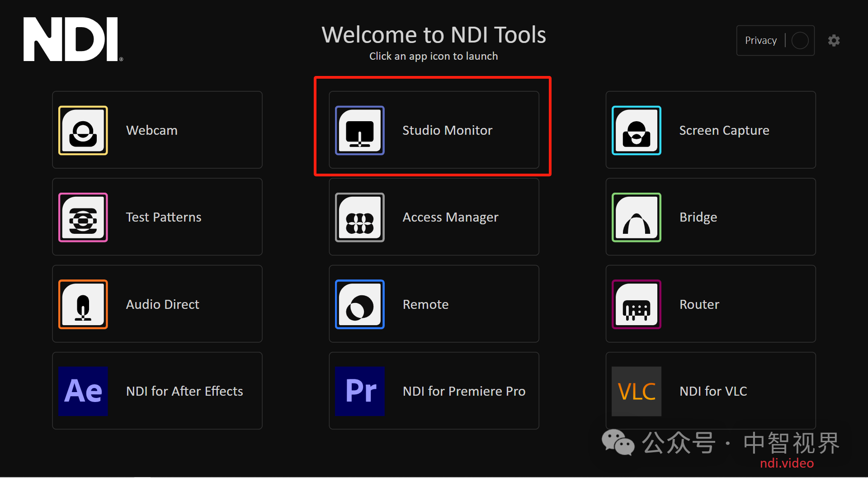868x478 pixels.
Task: Open NDI for After Effects
Action: (157, 391)
